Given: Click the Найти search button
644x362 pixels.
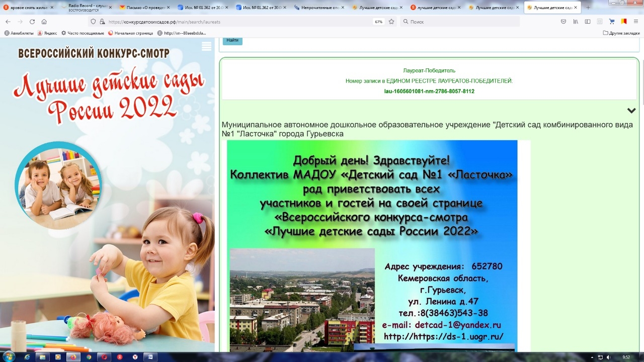Looking at the screenshot, I should pyautogui.click(x=232, y=40).
